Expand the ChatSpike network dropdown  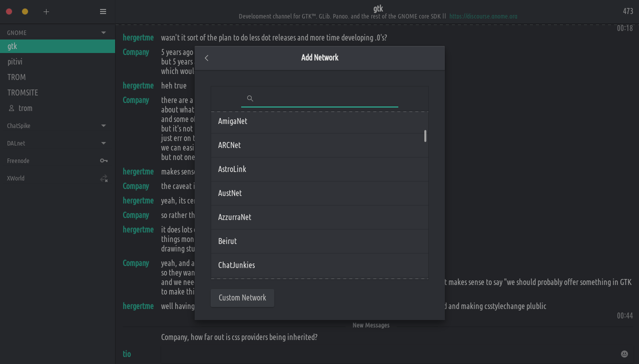pos(104,126)
